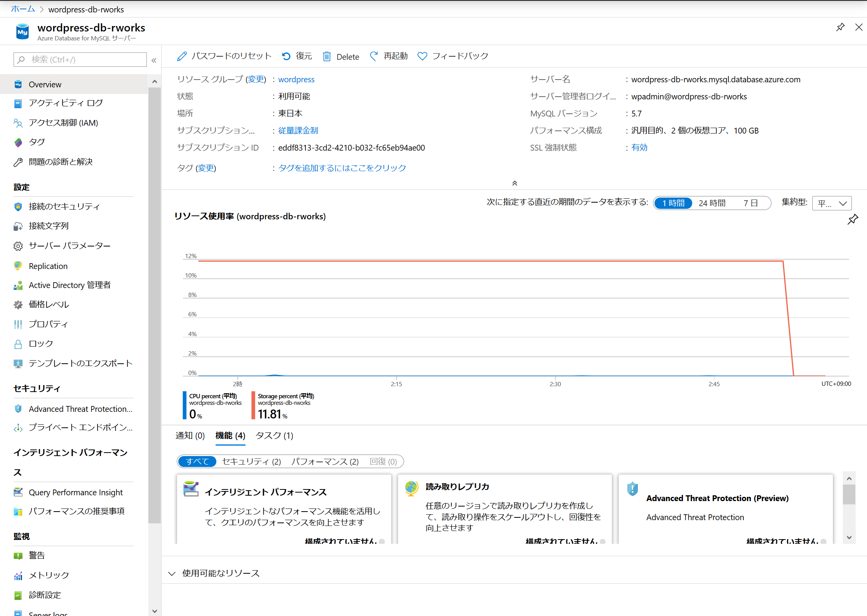Viewport: 867px width, 616px height.
Task: Click the sidebar scroll-up arrow
Action: point(155,82)
